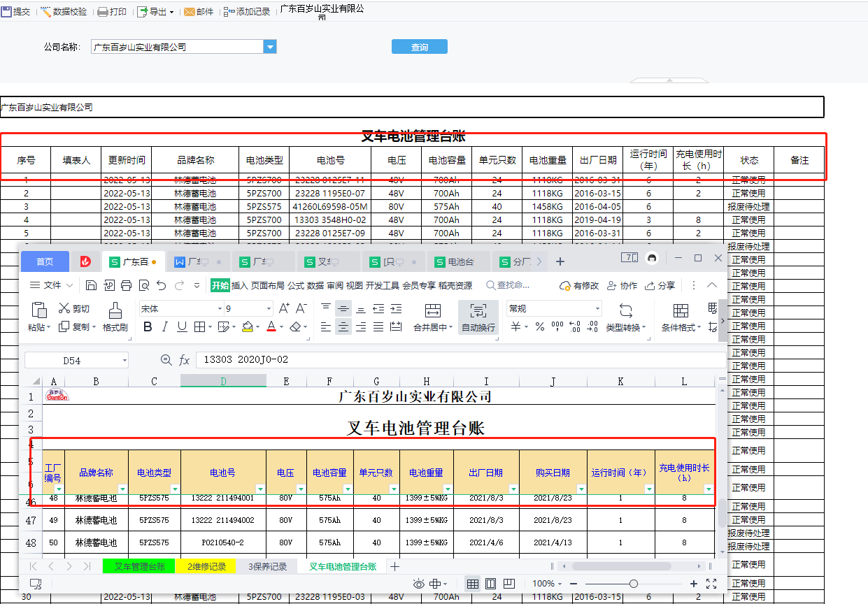Image resolution: width=868 pixels, height=604 pixels.
Task: Open a new document tab with the plus
Action: 560,261
